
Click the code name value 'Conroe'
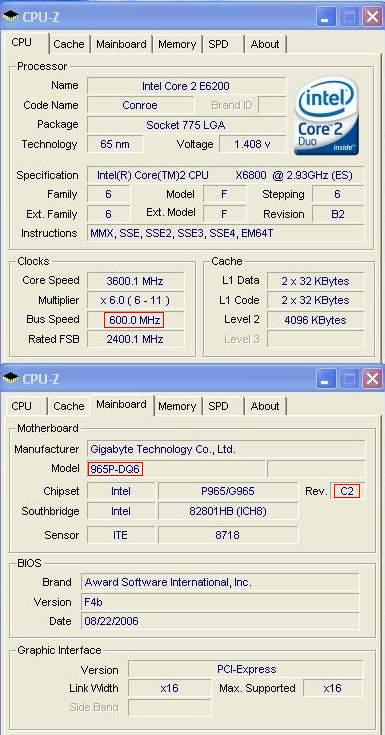click(x=140, y=105)
